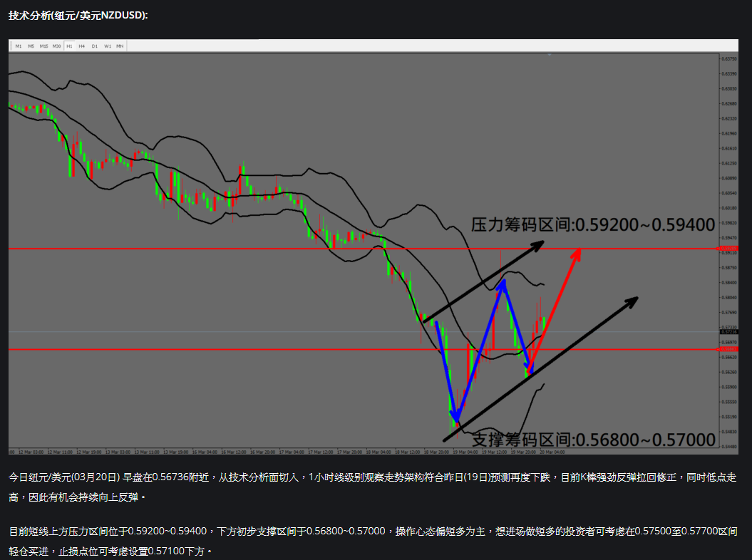Click time axis label 18 Mar 04:00
The image size is (752, 560).
[378, 452]
